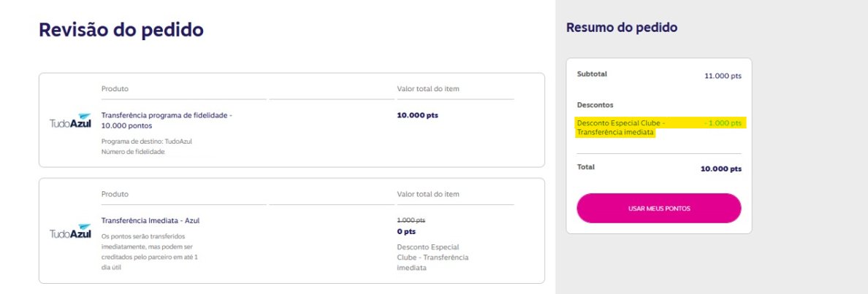
Task: Click the Descontos section label
Action: pyautogui.click(x=595, y=104)
